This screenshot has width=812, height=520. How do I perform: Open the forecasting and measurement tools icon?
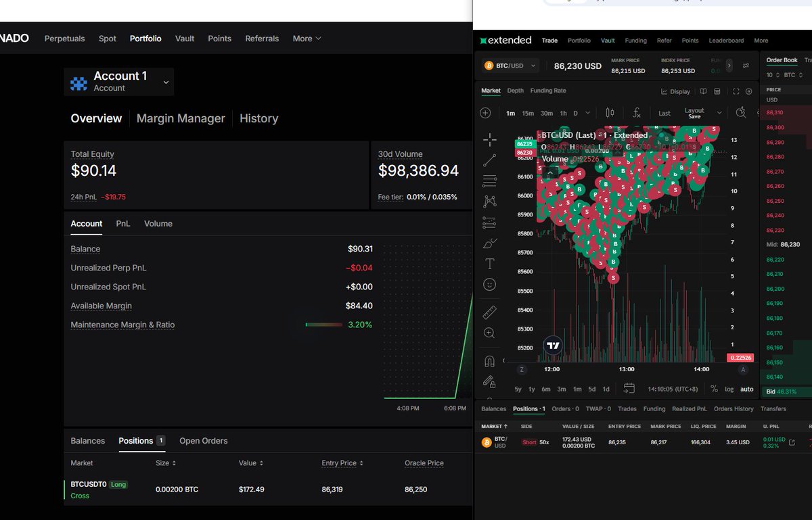pos(490,222)
